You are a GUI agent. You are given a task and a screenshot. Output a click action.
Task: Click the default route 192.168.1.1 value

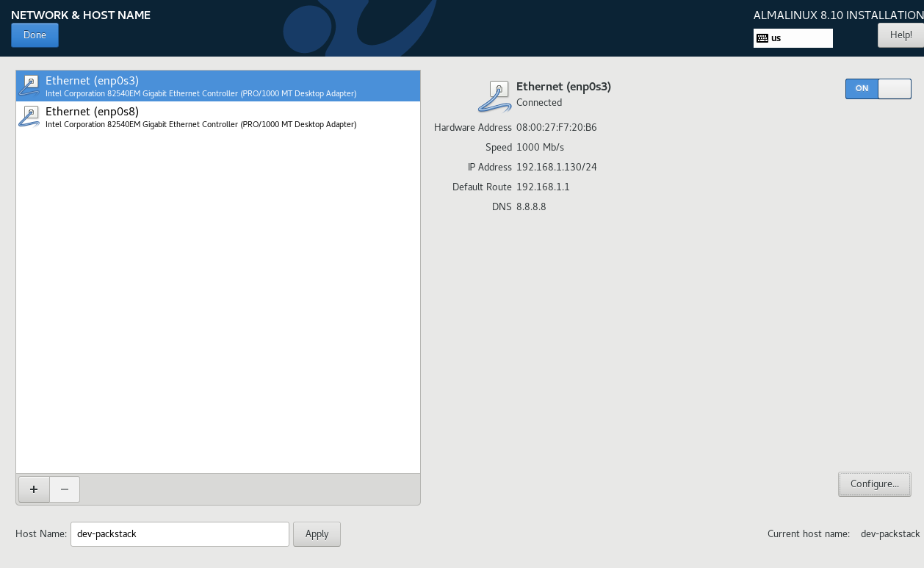coord(543,187)
